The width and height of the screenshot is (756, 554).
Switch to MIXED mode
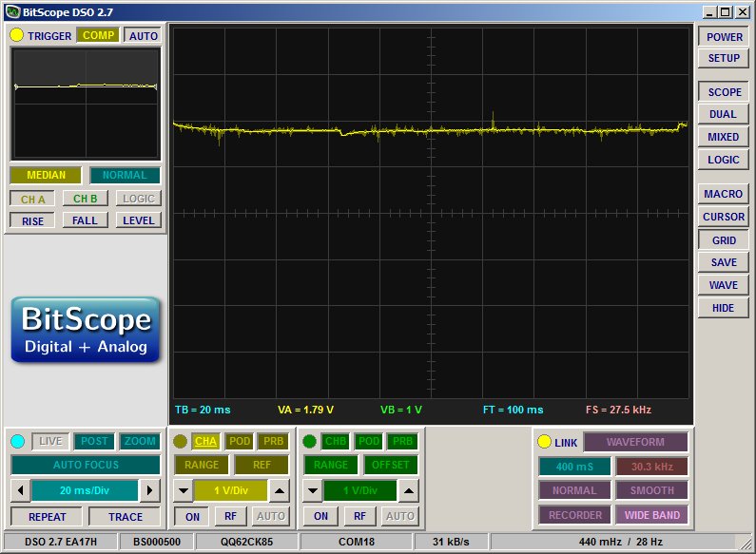tap(724, 137)
